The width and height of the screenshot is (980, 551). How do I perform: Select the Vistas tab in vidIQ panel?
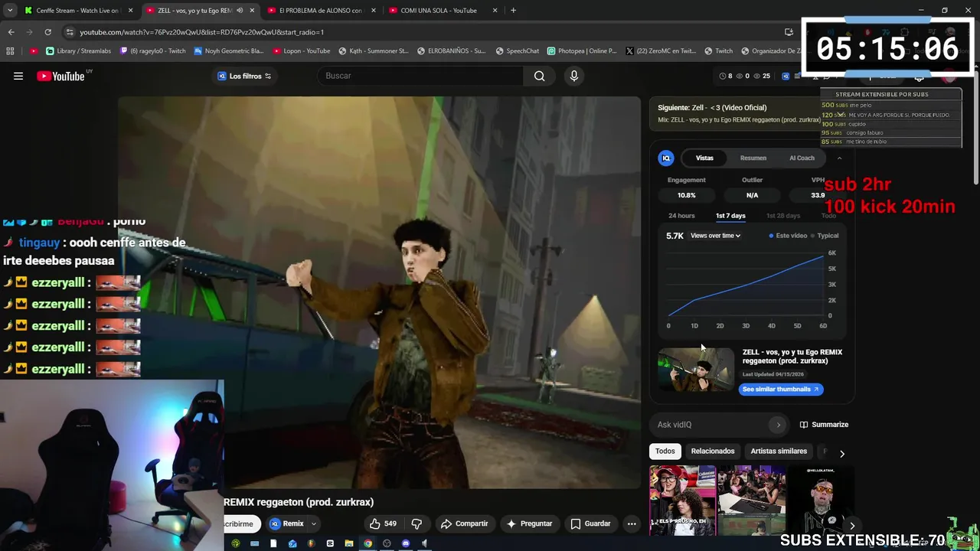704,158
